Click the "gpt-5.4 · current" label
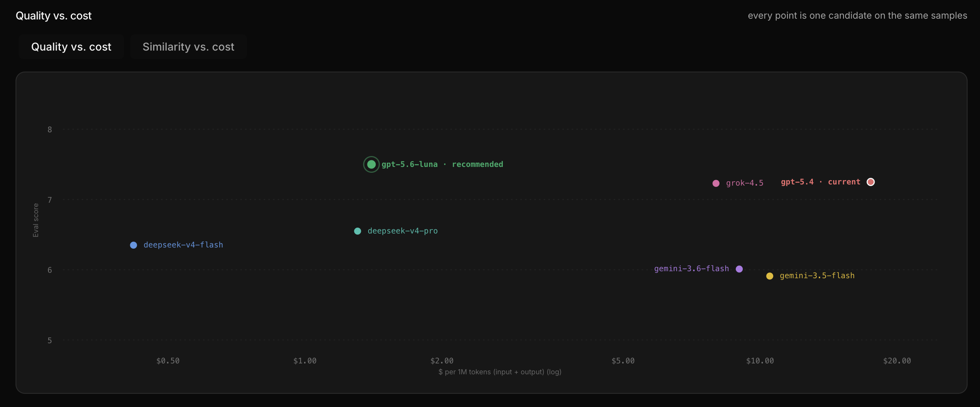The image size is (980, 407). tap(821, 182)
